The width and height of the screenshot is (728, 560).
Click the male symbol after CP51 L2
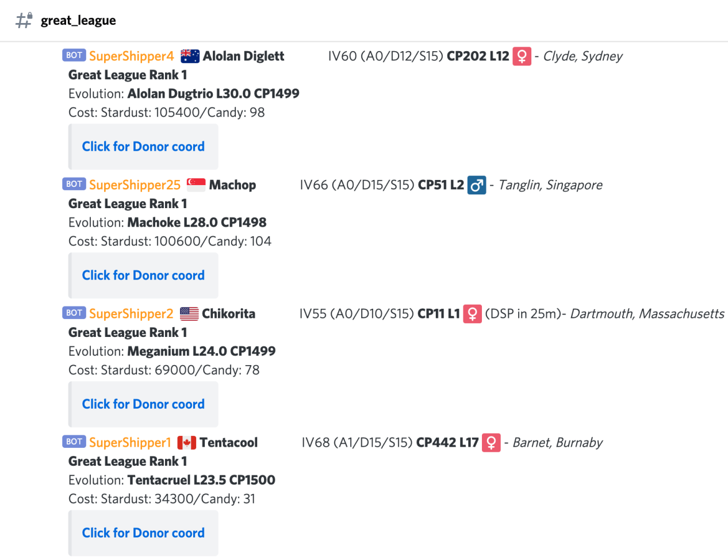pos(477,185)
